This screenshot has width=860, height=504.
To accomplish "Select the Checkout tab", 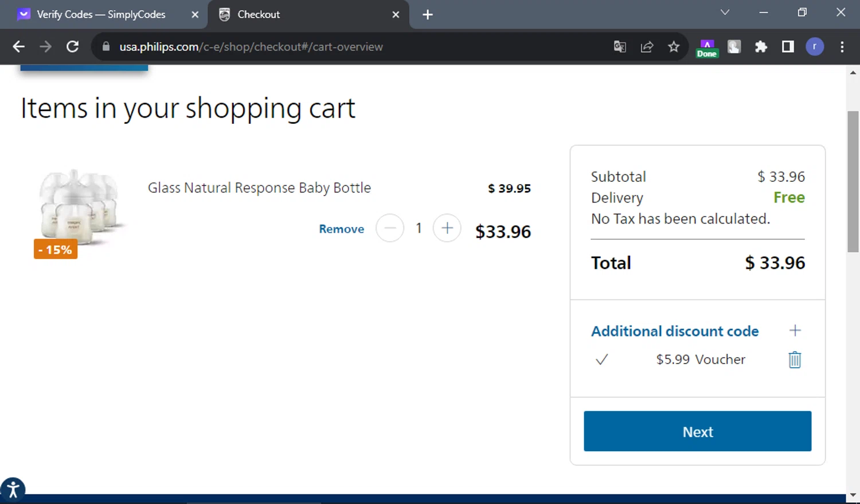I will click(308, 14).
